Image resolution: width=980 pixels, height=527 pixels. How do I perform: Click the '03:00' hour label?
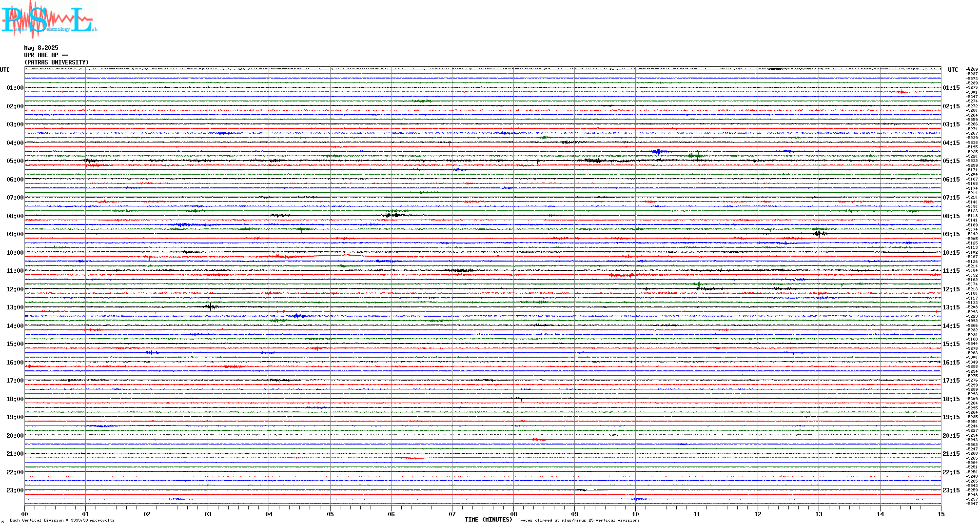pos(15,124)
